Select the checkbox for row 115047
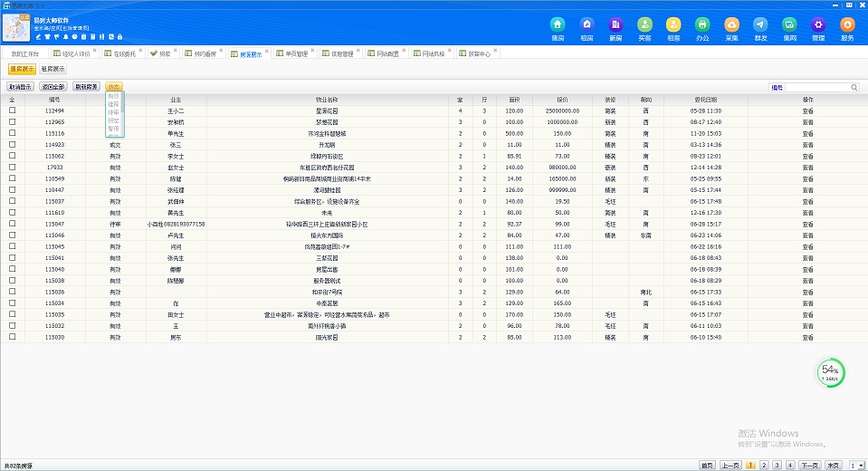868x471 pixels. point(13,224)
